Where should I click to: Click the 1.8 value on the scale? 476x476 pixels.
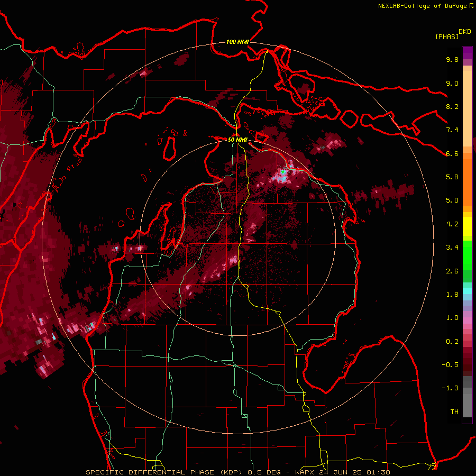pyautogui.click(x=452, y=295)
